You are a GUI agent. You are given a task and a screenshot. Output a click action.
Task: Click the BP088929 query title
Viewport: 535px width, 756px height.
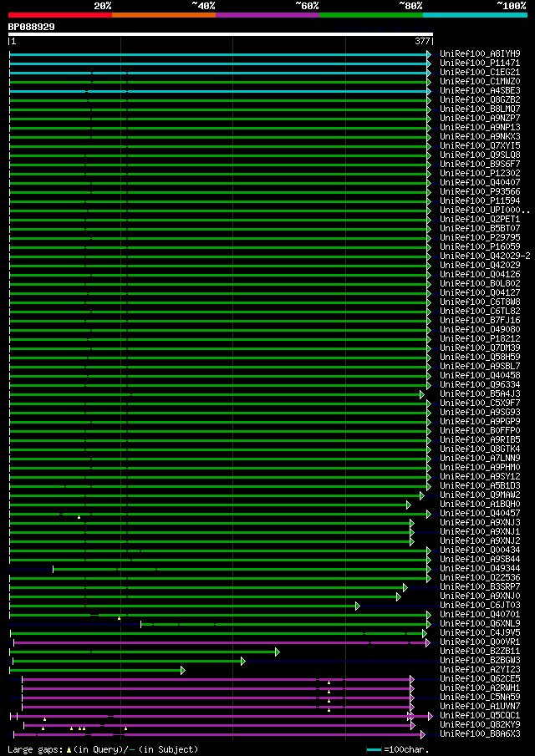(x=32, y=27)
